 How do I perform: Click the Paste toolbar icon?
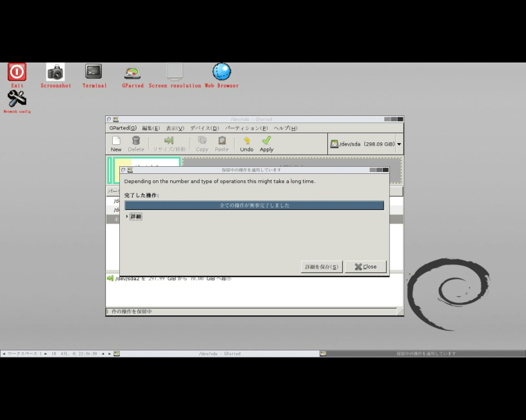222,144
